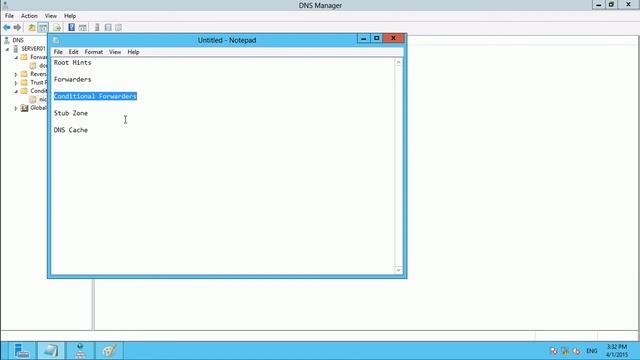This screenshot has width=640, height=360.
Task: Click the server tower icon in DNS Manager toolbar
Action: pos(97,27)
